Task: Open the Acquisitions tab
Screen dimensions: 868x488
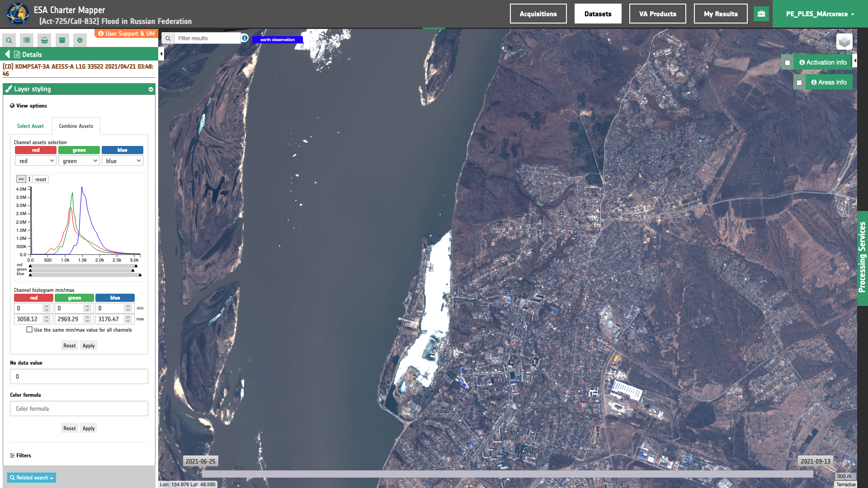Action: tap(538, 14)
